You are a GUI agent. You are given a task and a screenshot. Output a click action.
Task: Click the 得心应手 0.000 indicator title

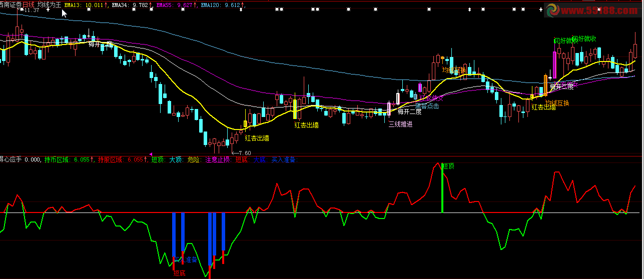[20, 160]
